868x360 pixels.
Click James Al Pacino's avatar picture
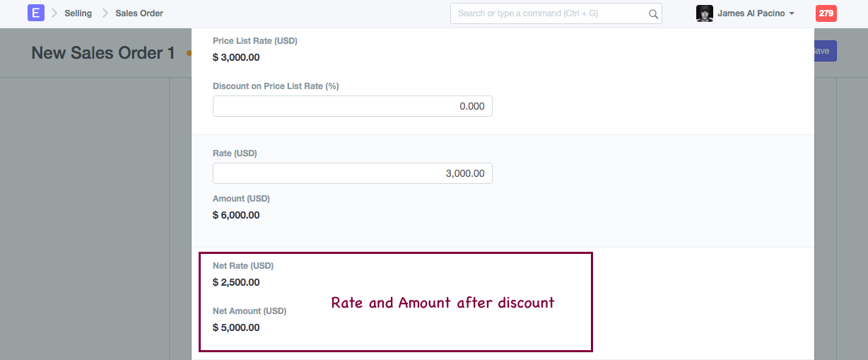tap(704, 13)
